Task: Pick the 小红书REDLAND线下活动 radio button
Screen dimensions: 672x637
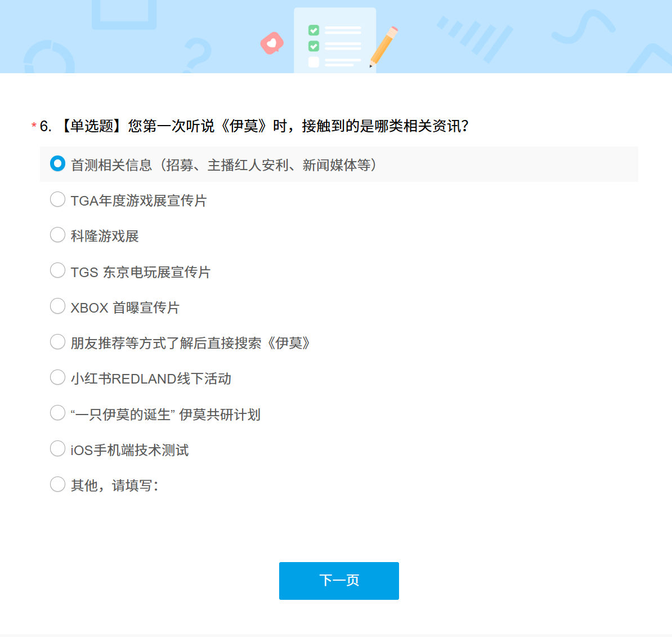Action: pyautogui.click(x=57, y=377)
